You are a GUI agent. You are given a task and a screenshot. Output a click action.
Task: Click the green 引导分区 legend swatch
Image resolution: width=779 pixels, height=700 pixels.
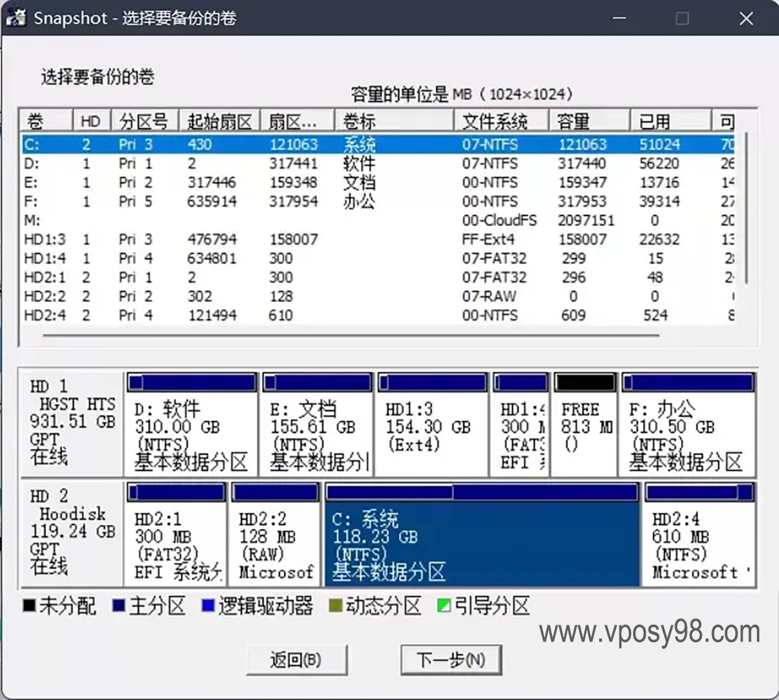click(x=444, y=606)
